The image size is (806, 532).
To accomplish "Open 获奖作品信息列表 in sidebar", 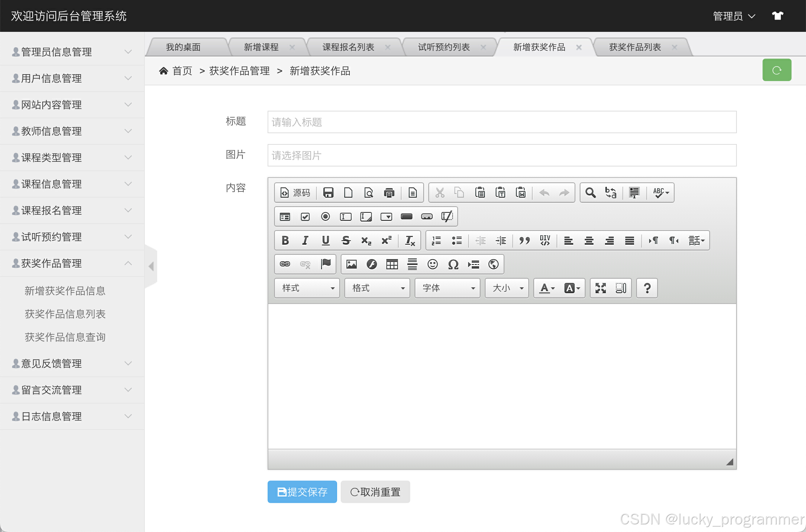I will point(65,314).
